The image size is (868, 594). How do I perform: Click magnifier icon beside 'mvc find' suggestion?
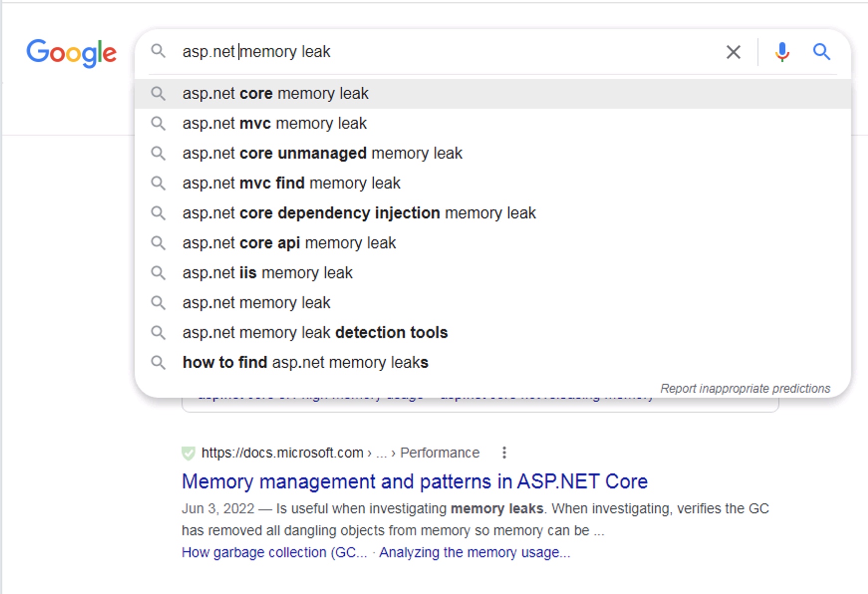158,183
